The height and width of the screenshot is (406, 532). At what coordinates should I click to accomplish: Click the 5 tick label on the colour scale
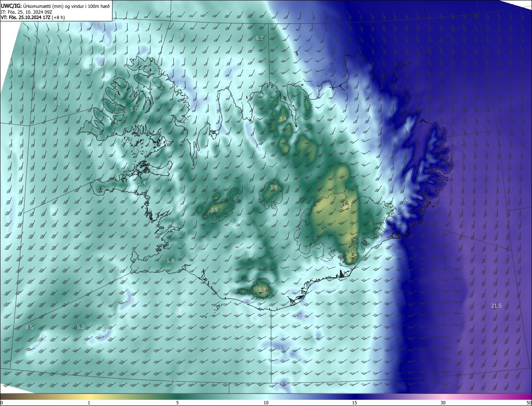tap(177, 403)
